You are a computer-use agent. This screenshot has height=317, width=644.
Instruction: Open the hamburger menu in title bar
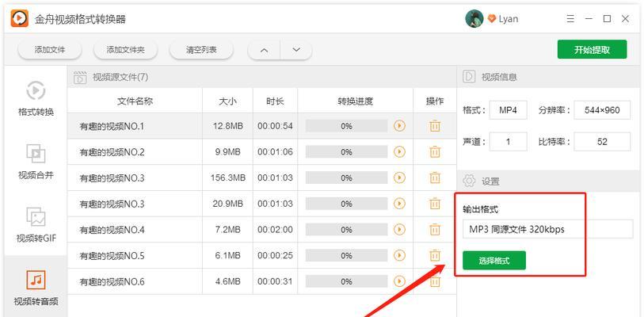[570, 19]
